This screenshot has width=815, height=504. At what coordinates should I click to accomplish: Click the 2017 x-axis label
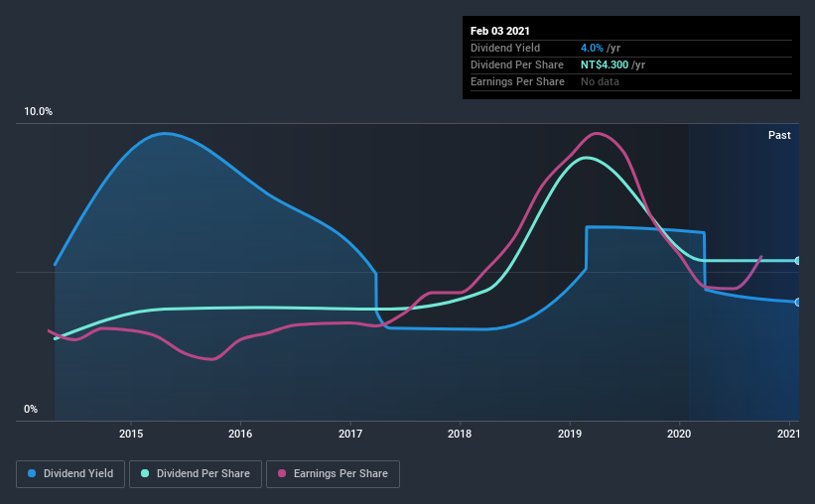[x=350, y=434]
